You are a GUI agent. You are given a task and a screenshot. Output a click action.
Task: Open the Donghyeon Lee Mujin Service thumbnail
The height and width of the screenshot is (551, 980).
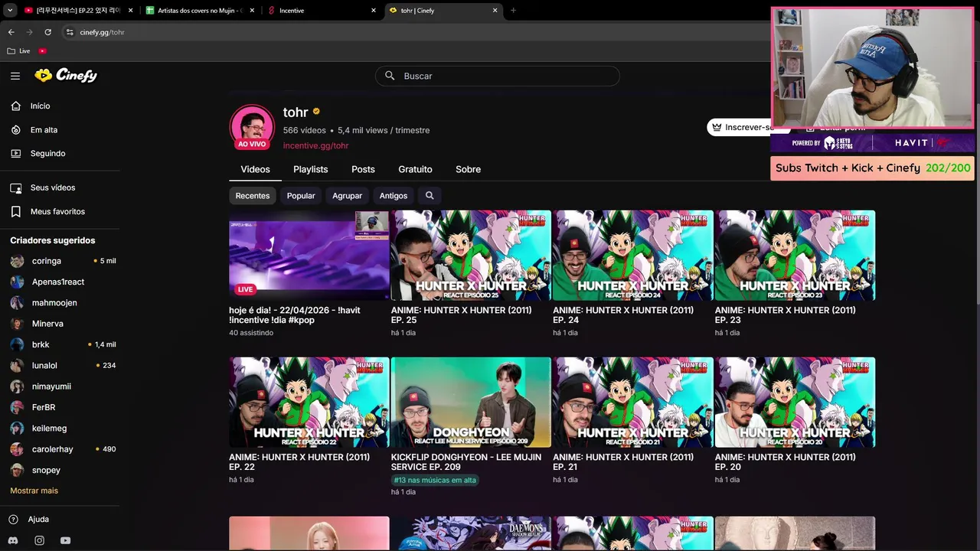(x=471, y=402)
